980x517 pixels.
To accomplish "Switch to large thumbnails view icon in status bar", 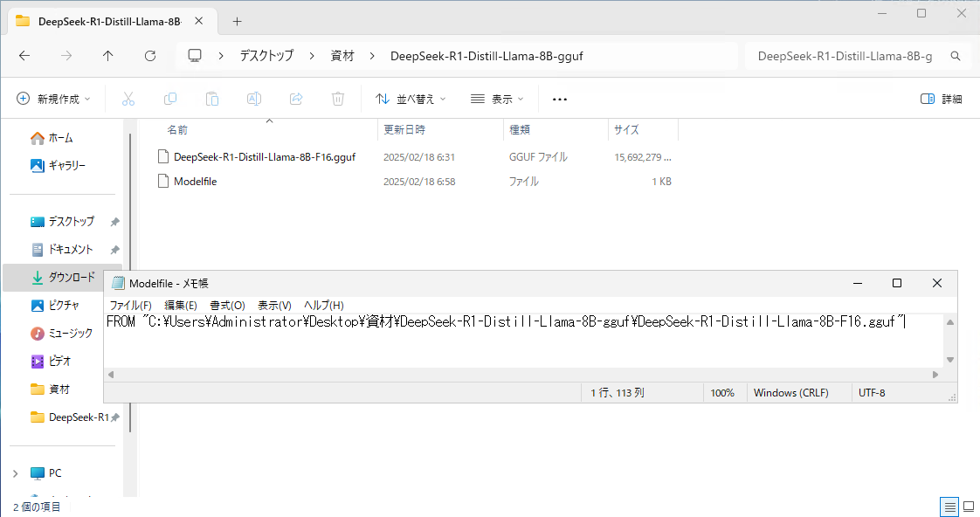I will pos(969,507).
